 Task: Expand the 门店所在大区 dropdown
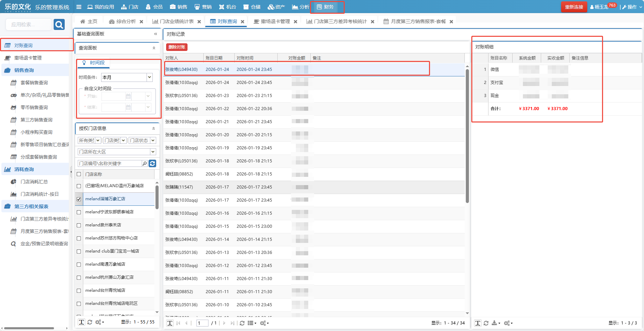coord(153,152)
